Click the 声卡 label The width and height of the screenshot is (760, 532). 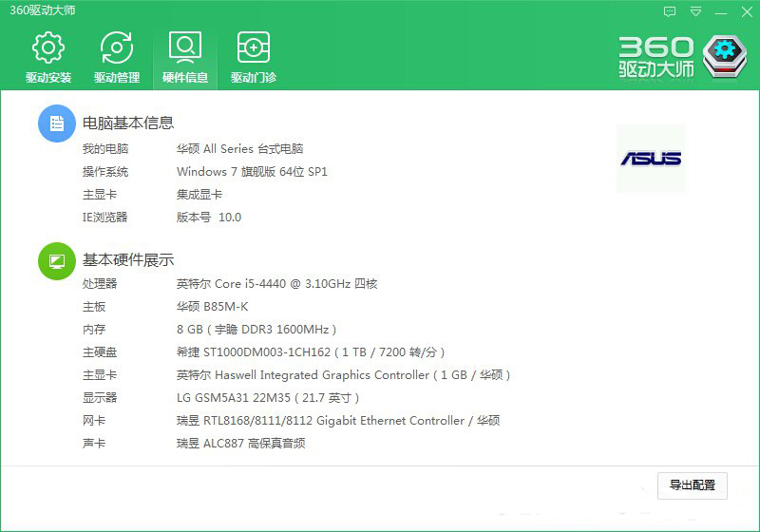tap(93, 444)
